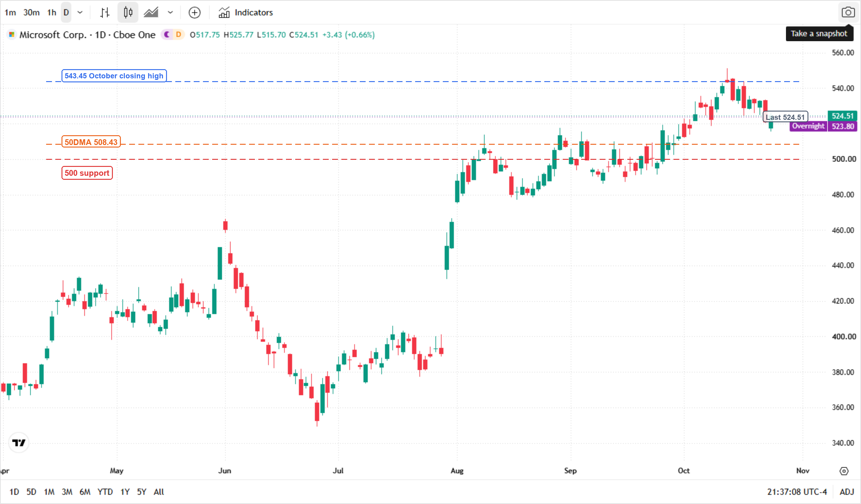Viewport: 861px width, 504px height.
Task: Click the TradingView logo
Action: [x=19, y=443]
